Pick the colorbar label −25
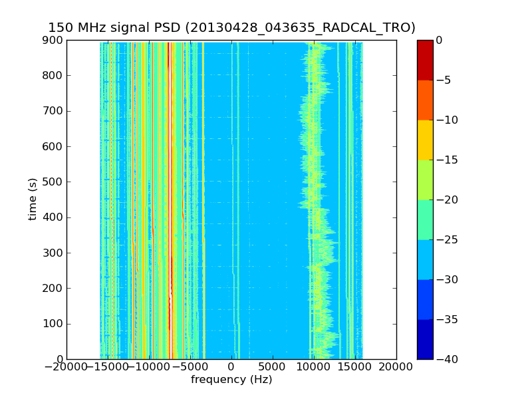532x399 pixels. [x=447, y=240]
